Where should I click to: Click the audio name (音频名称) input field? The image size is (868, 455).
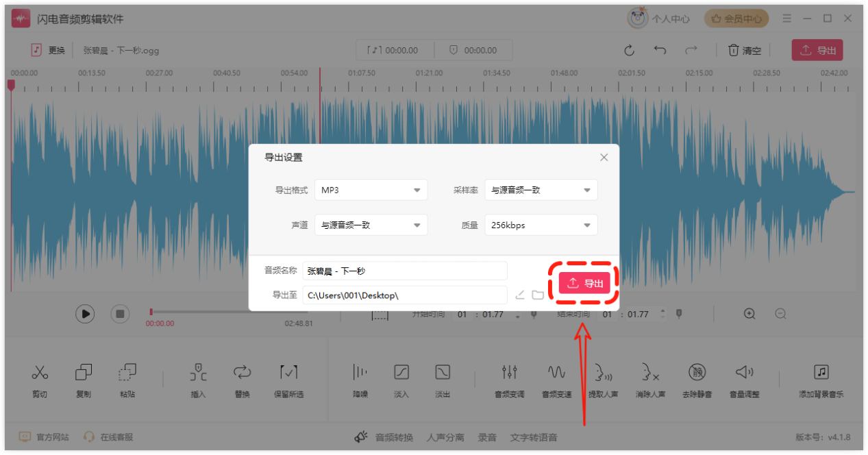[405, 271]
